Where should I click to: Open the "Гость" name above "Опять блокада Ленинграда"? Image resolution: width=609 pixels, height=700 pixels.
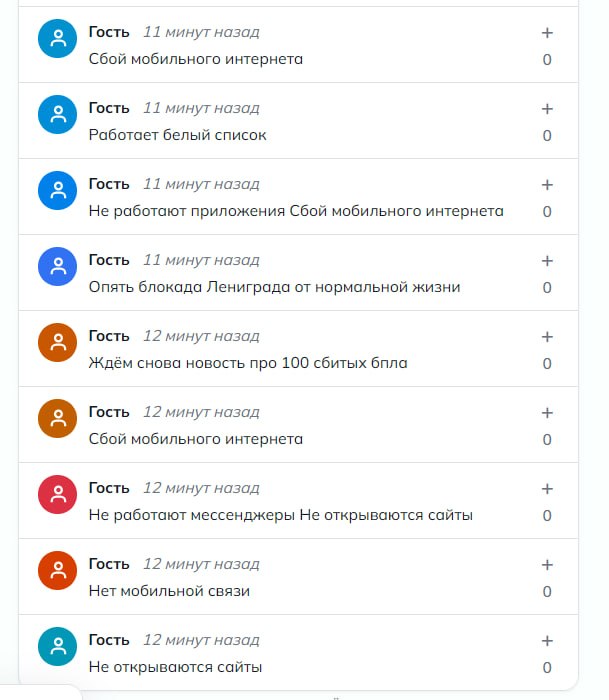[109, 260]
